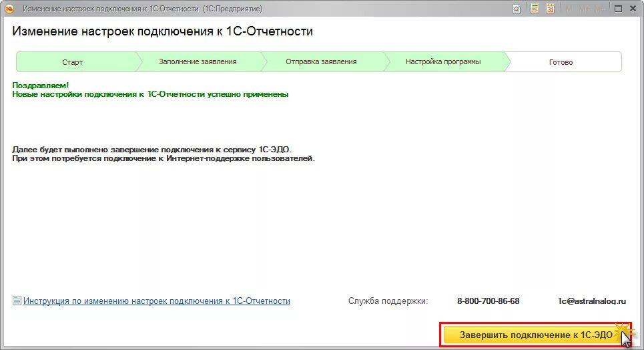Switch to the Настройка программы step
Viewport: 644px width, 350px height.
click(443, 62)
